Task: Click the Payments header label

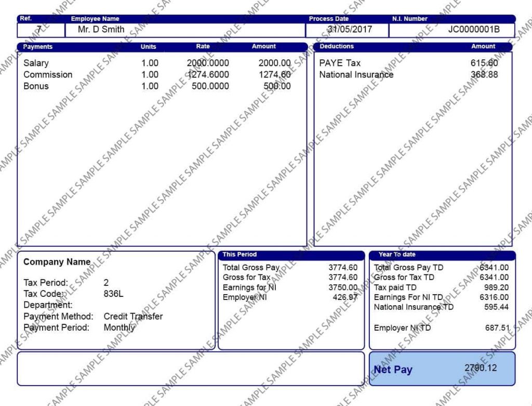Action: tap(37, 46)
